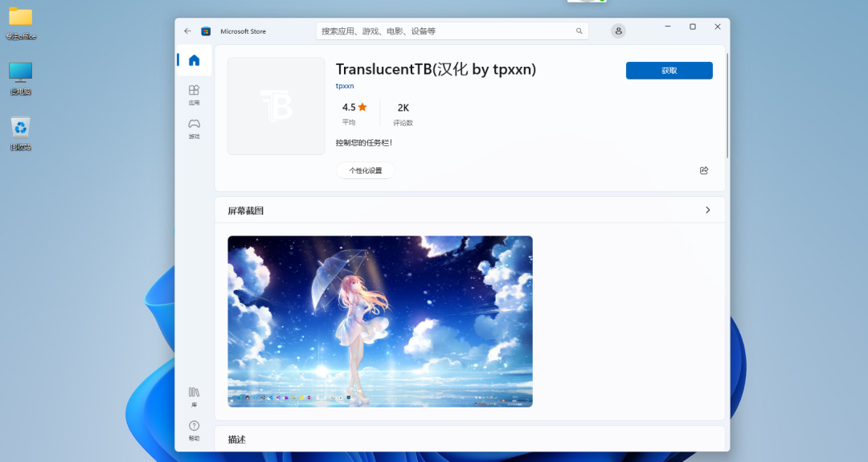The height and width of the screenshot is (462, 868).
Task: Click the Get (获取) button
Action: 669,70
